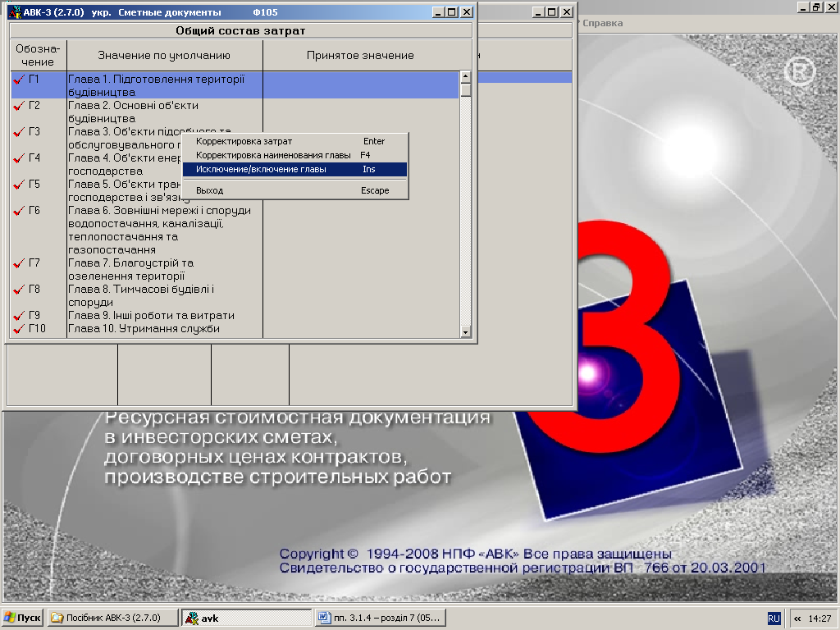Choose 'Корректировка наименования главы' menu entry
This screenshot has width=840, height=630.
[x=294, y=155]
